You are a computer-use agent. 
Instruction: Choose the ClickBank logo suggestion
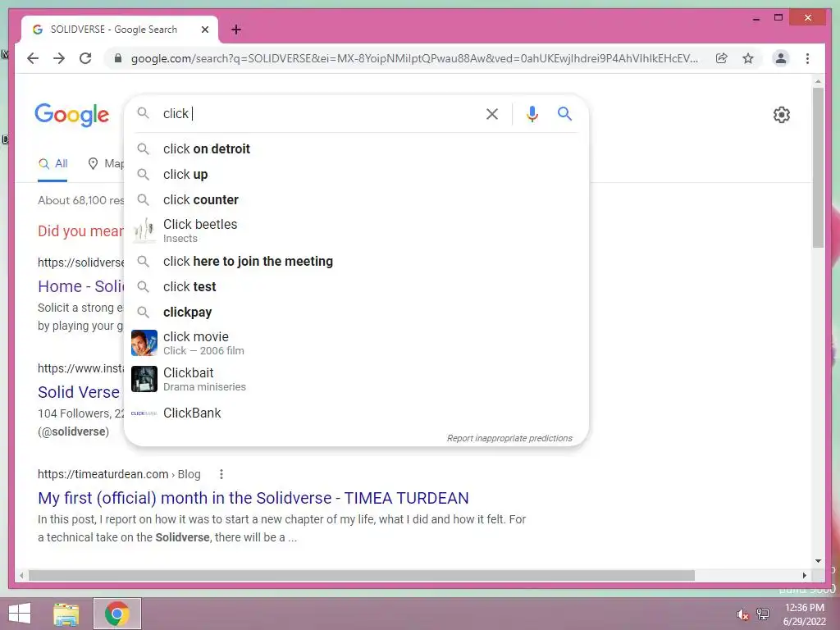coord(144,413)
